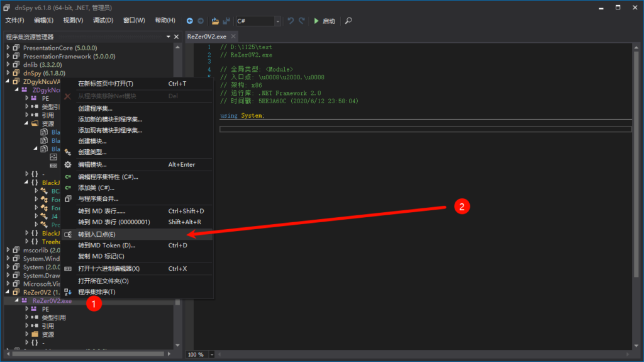Open the assembly explorer panel options arrow

(169, 37)
